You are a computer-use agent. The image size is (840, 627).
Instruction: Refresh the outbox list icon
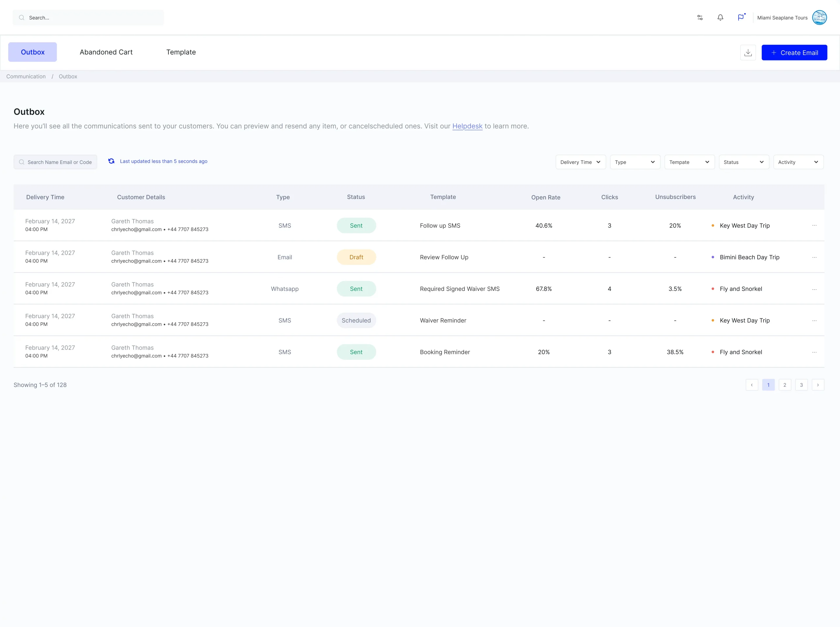(x=111, y=161)
